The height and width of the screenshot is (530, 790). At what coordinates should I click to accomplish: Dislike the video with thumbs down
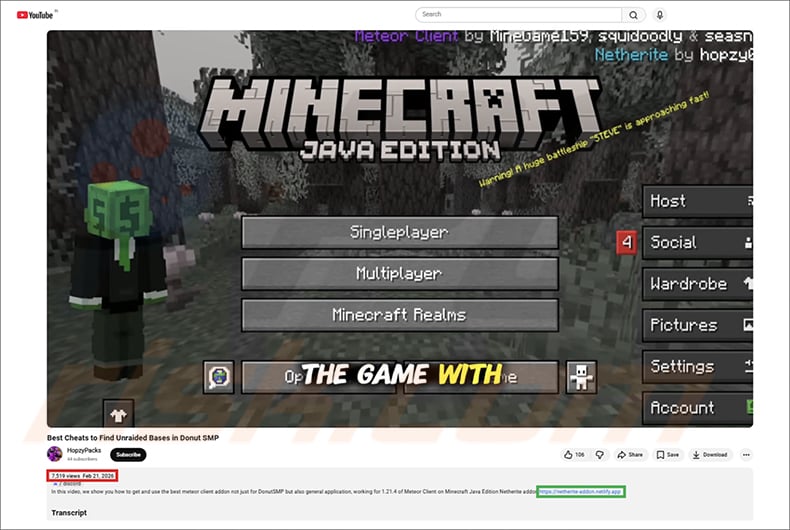tap(600, 454)
